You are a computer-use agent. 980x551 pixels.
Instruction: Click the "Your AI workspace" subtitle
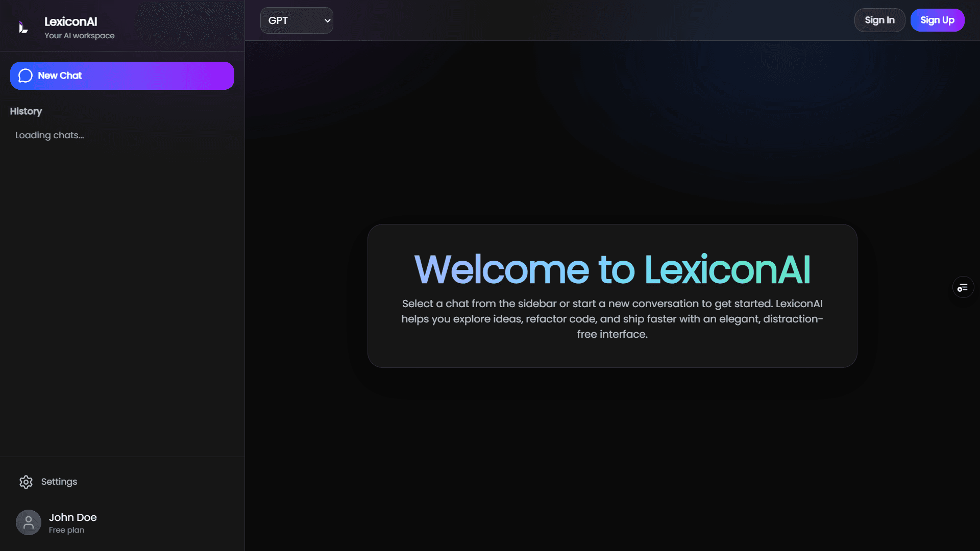pos(79,36)
